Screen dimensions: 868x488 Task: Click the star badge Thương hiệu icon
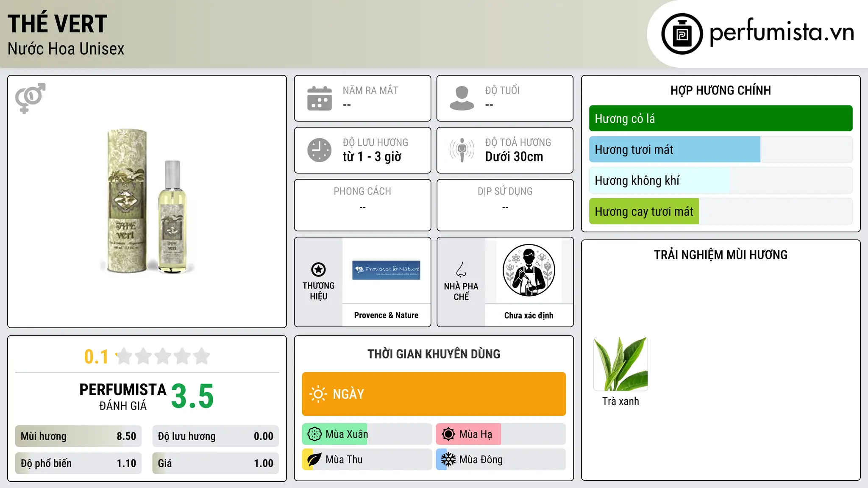click(318, 269)
